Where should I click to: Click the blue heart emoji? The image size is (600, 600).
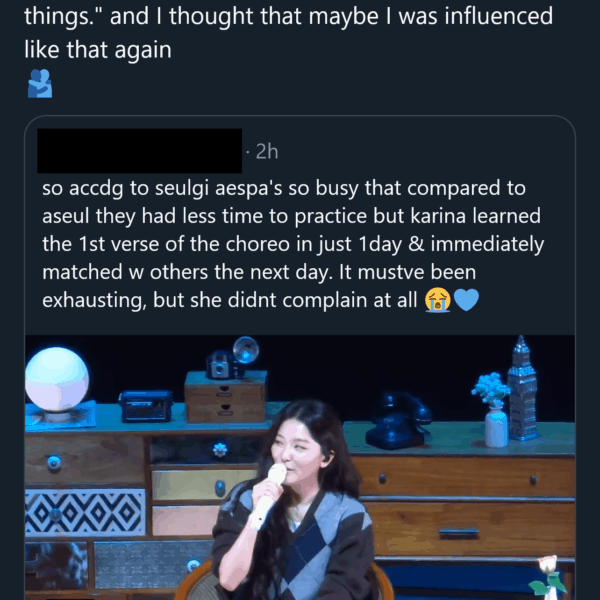(x=467, y=299)
